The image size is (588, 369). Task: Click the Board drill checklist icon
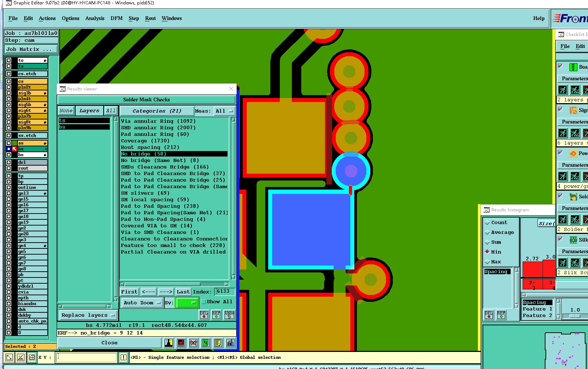tap(573, 67)
